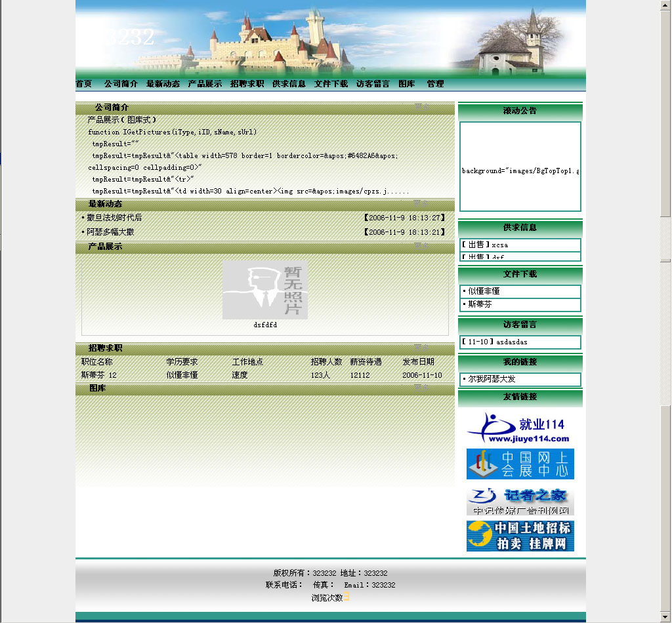Open the 似懂非懂 file download link
The image size is (672, 623).
pos(484,291)
